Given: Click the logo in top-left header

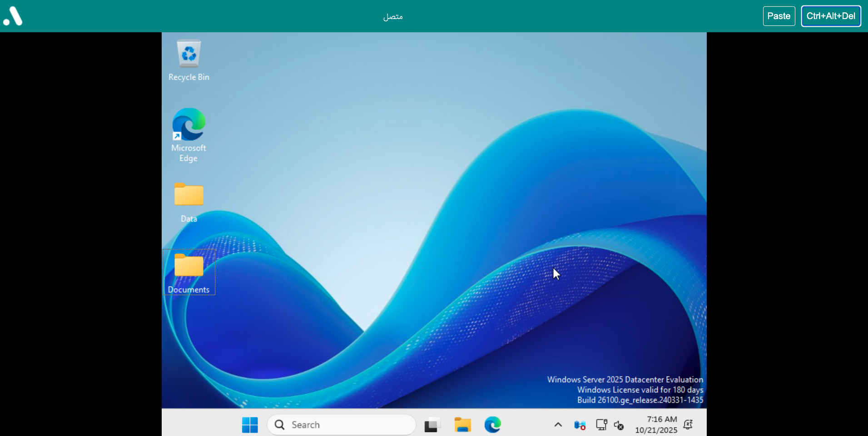Looking at the screenshot, I should (x=13, y=16).
